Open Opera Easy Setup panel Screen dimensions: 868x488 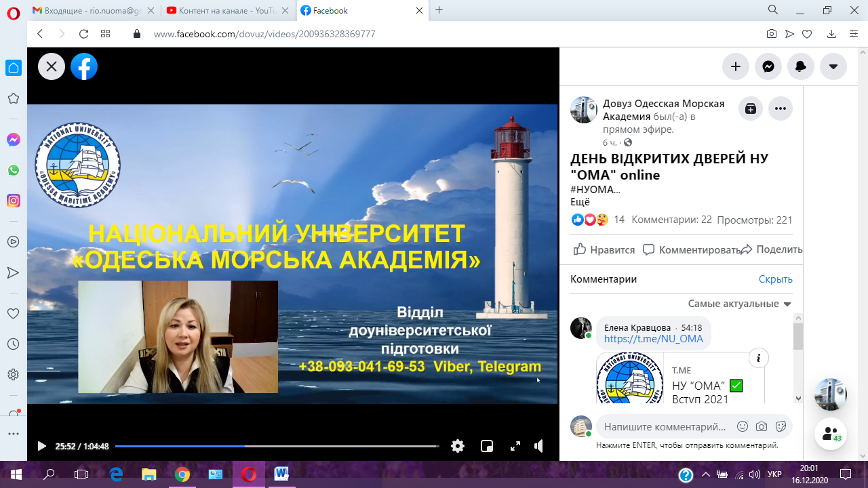853,34
